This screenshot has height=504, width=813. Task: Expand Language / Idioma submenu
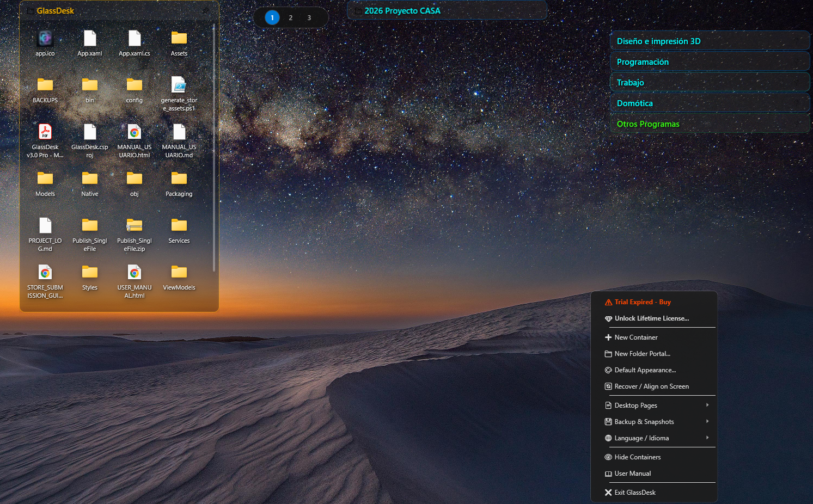pos(653,438)
